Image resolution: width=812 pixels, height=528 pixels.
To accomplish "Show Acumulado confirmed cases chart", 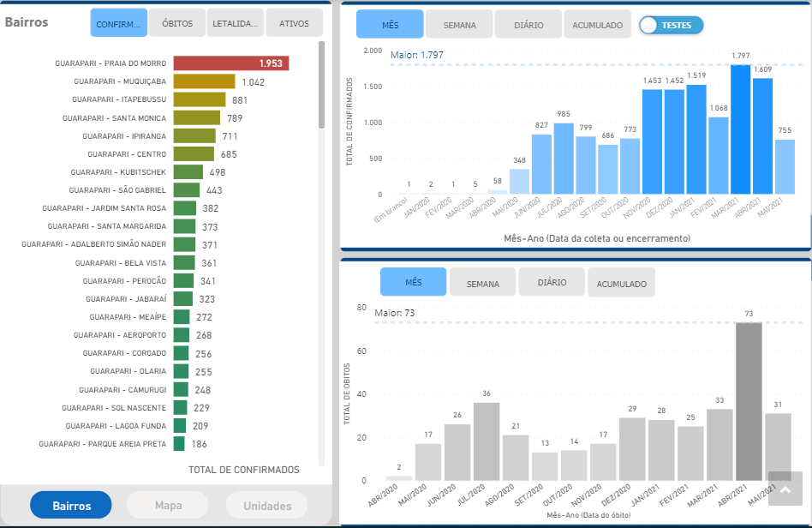I will tap(597, 25).
